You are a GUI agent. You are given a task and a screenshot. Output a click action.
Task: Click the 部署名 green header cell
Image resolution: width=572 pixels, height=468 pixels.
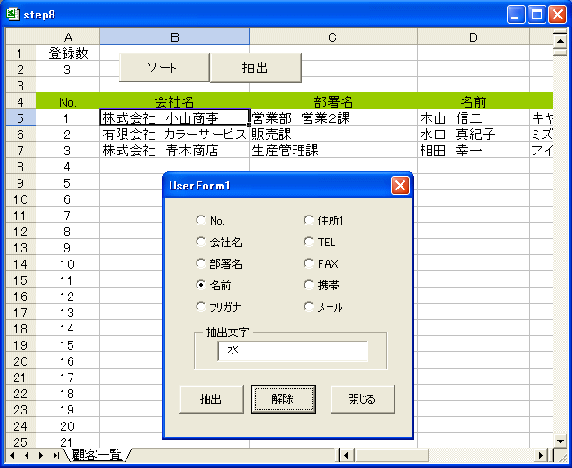pyautogui.click(x=333, y=102)
